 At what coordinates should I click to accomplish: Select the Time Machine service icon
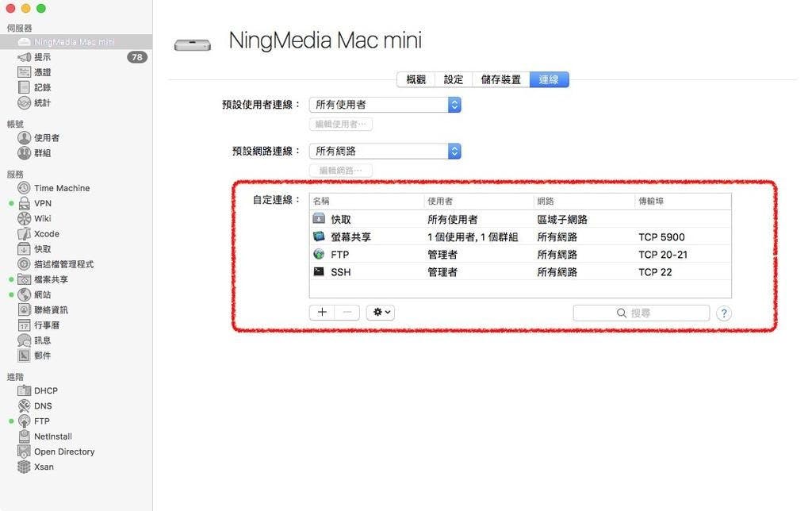[x=25, y=187]
